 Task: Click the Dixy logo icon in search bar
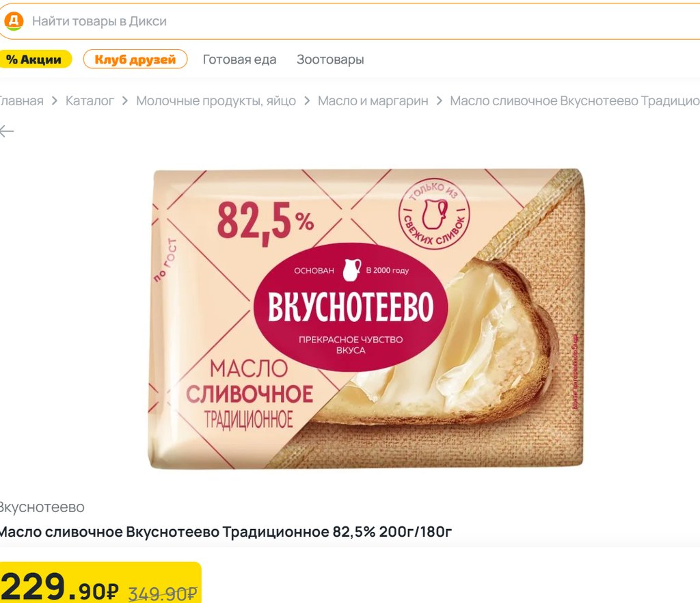tap(14, 21)
